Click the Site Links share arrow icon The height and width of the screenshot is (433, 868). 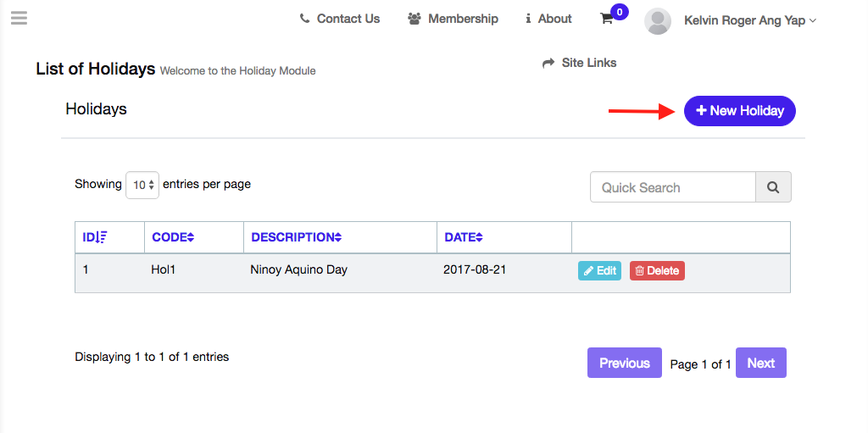point(548,63)
